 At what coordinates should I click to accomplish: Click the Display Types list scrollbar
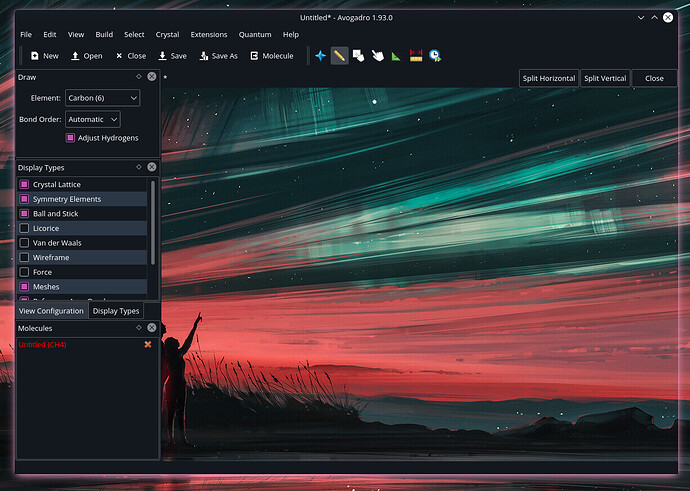pyautogui.click(x=153, y=222)
